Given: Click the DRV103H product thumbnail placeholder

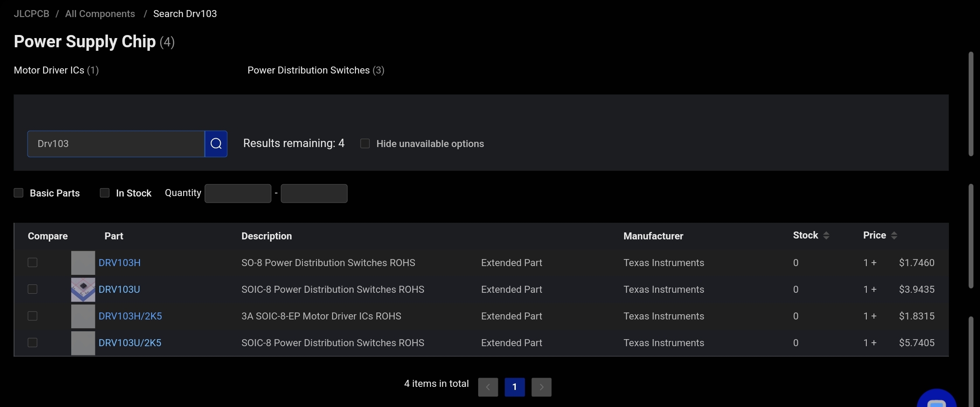Looking at the screenshot, I should coord(83,263).
